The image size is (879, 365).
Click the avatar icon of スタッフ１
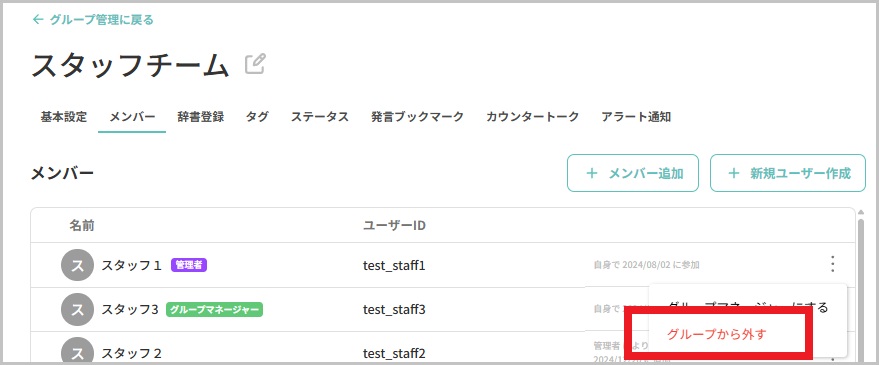point(77,265)
